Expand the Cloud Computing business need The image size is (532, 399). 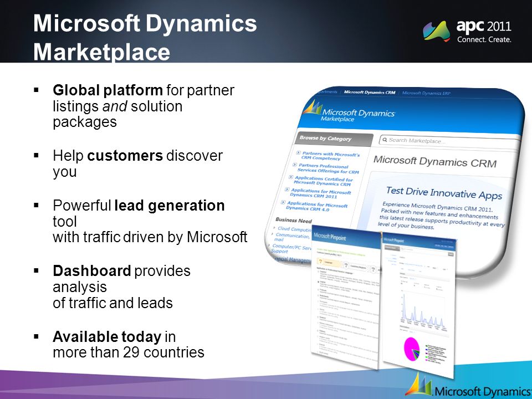pyautogui.click(x=294, y=229)
